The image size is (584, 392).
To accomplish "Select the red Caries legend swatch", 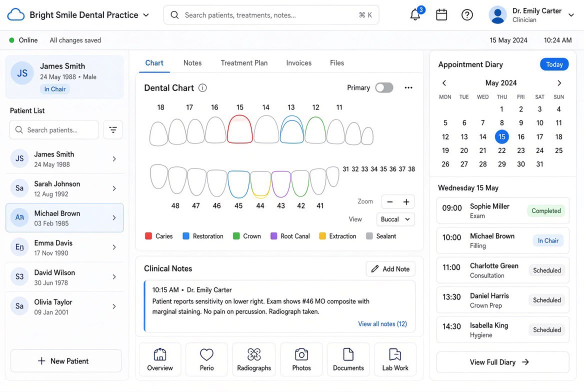I will (x=148, y=236).
